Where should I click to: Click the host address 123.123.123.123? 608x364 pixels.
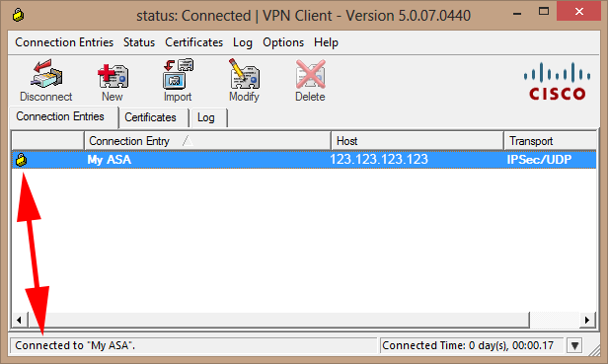pos(379,160)
